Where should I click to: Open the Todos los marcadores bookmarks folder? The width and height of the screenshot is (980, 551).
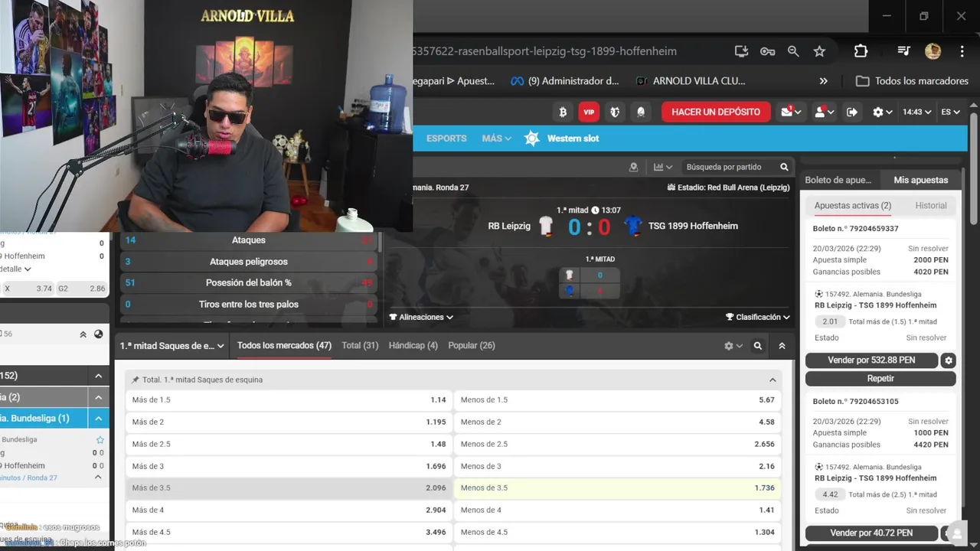pyautogui.click(x=912, y=81)
